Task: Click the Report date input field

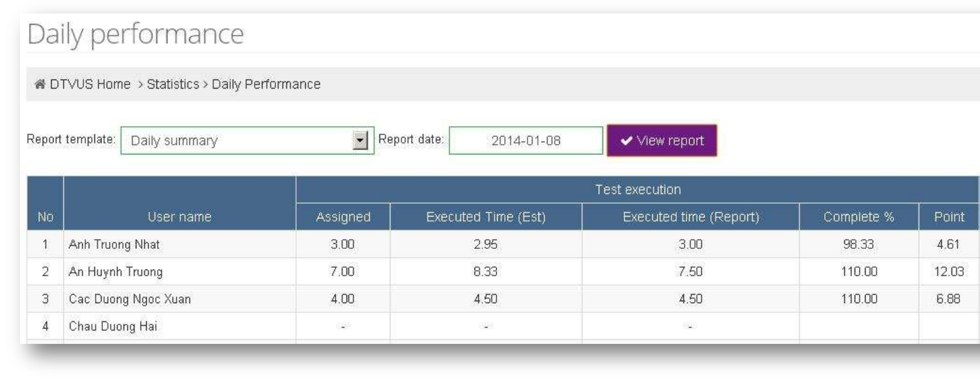Action: click(x=526, y=141)
